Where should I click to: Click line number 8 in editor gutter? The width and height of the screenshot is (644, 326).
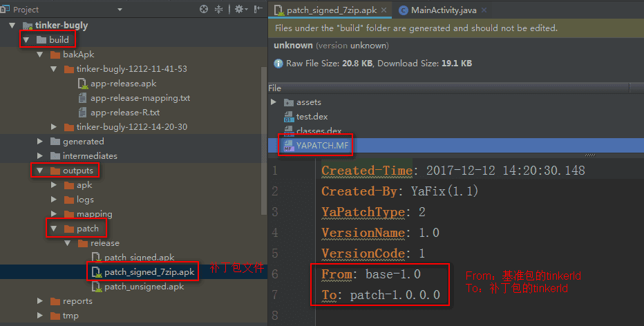click(x=275, y=316)
